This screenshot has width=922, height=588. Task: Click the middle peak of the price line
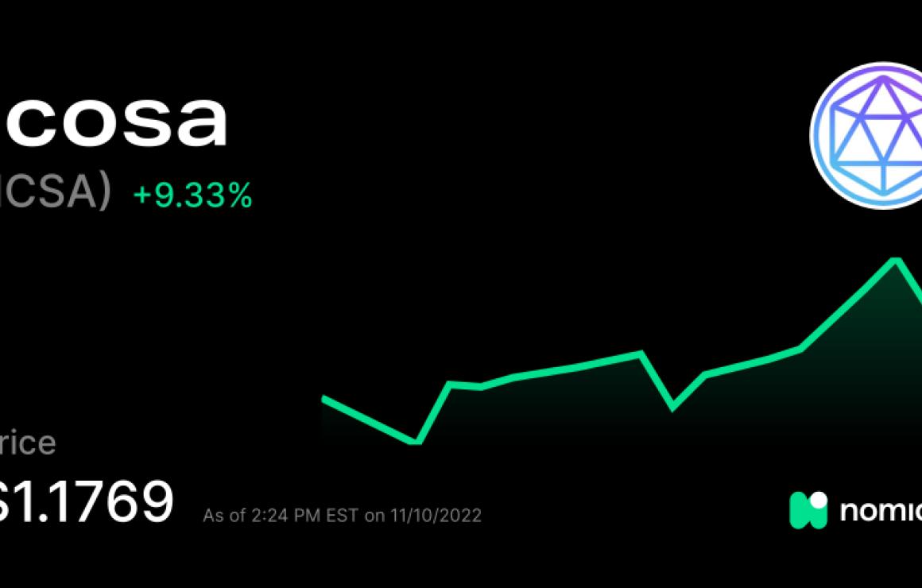641,354
